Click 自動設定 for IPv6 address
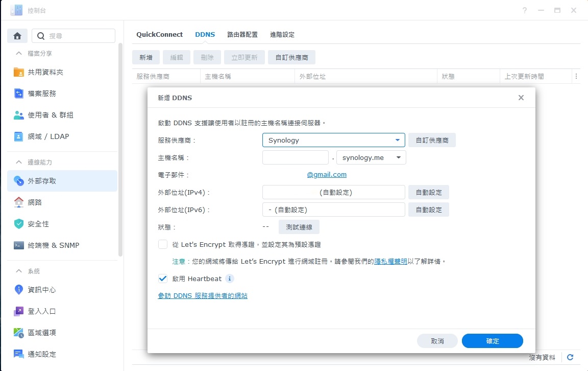588x371 pixels. pos(429,210)
